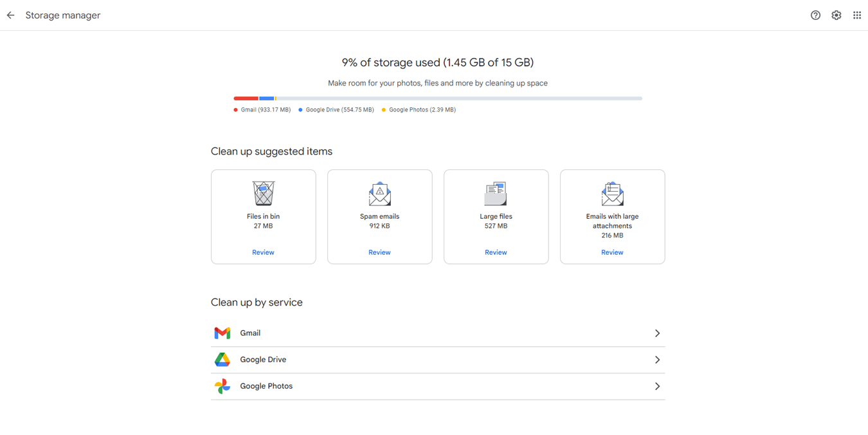Viewport: 868px width, 435px height.
Task: Expand the Google Drive row chevron
Action: [657, 360]
